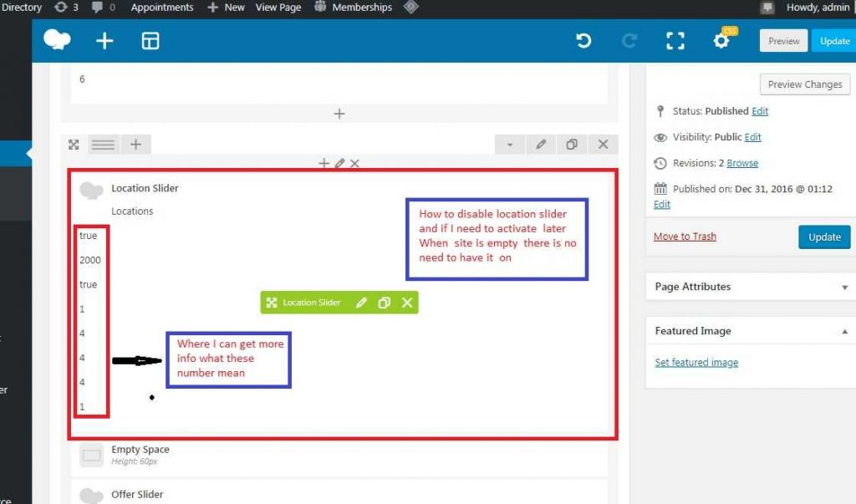Undo the last change
This screenshot has height=504, width=856.
[x=584, y=40]
